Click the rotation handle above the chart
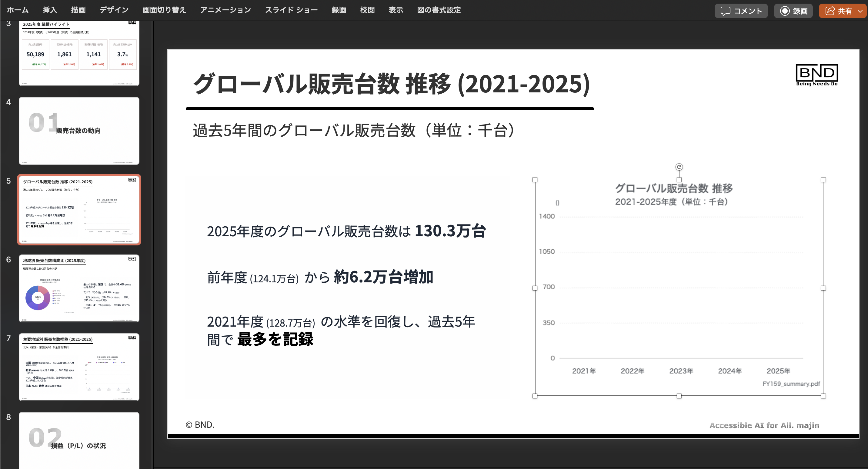The image size is (868, 469). [679, 167]
